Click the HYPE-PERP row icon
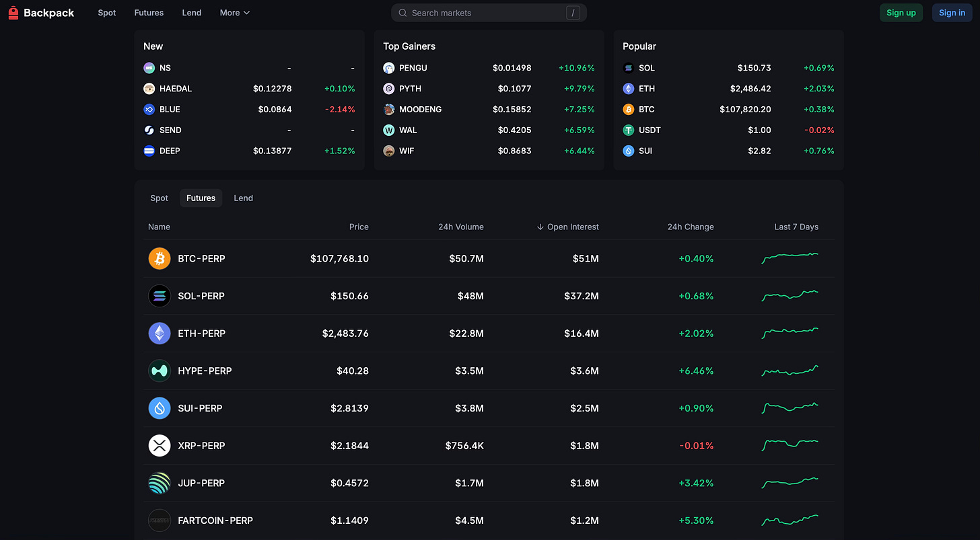The width and height of the screenshot is (980, 540). (160, 371)
